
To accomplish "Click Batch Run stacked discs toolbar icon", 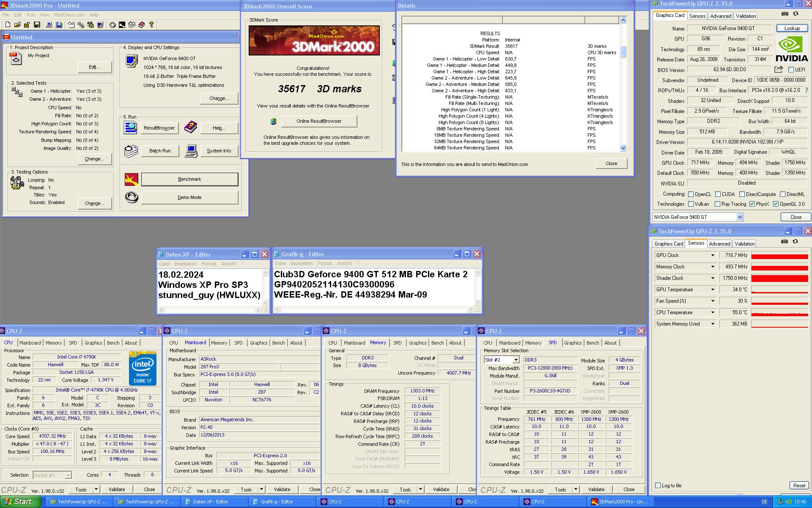I will point(132,25).
